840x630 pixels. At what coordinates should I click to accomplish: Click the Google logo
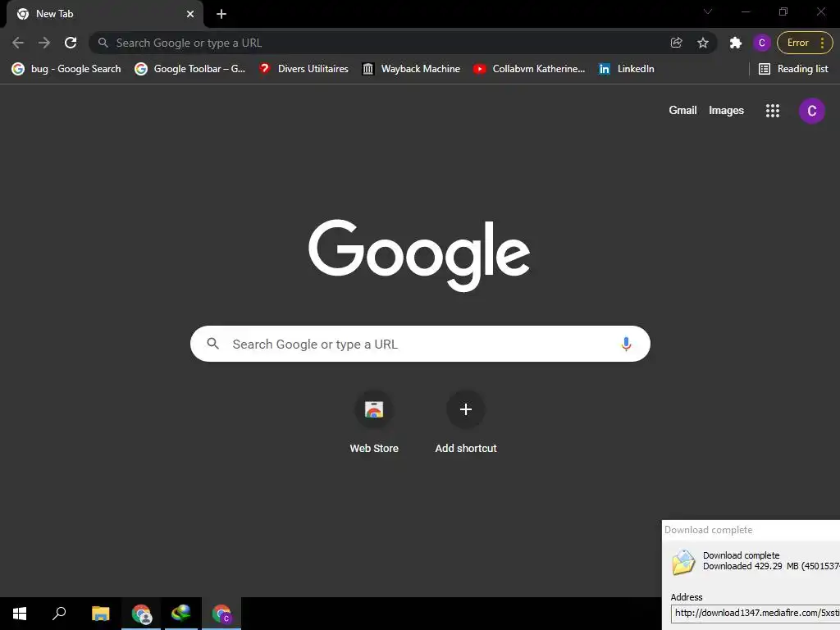419,256
